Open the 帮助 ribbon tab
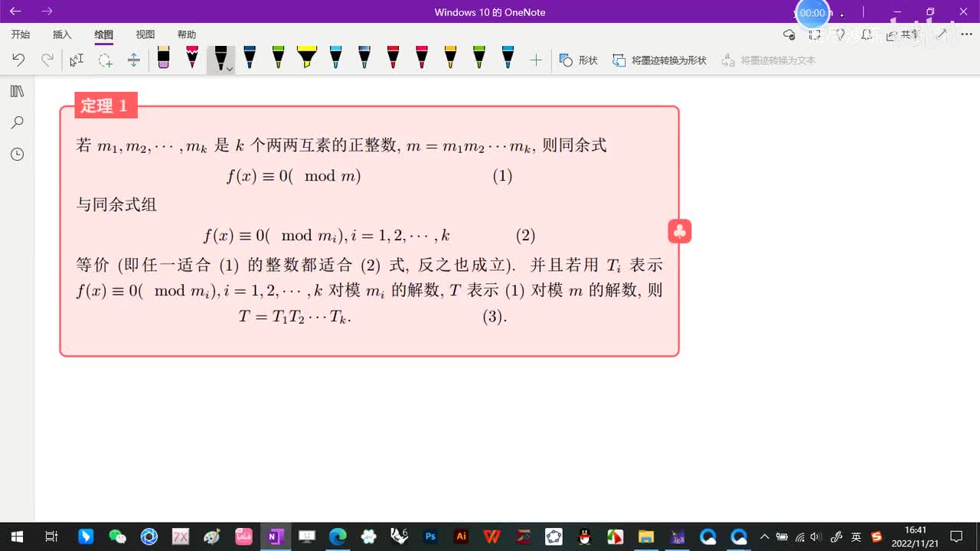This screenshot has height=551, width=980. (x=187, y=34)
